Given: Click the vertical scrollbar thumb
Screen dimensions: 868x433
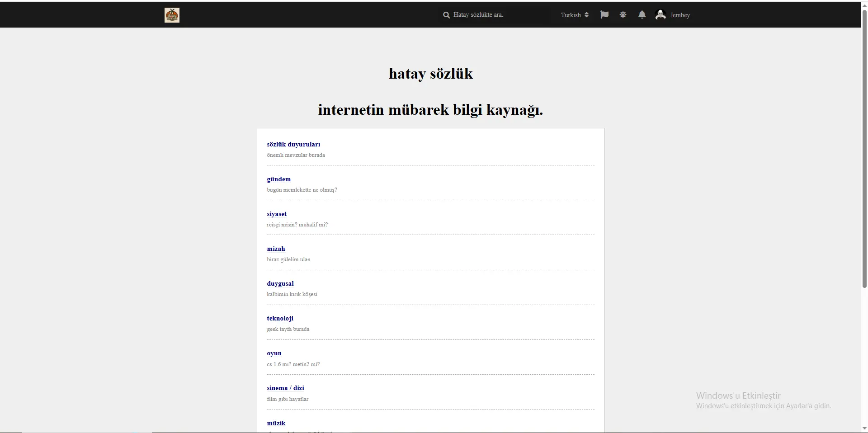Looking at the screenshot, I should pos(864,148).
